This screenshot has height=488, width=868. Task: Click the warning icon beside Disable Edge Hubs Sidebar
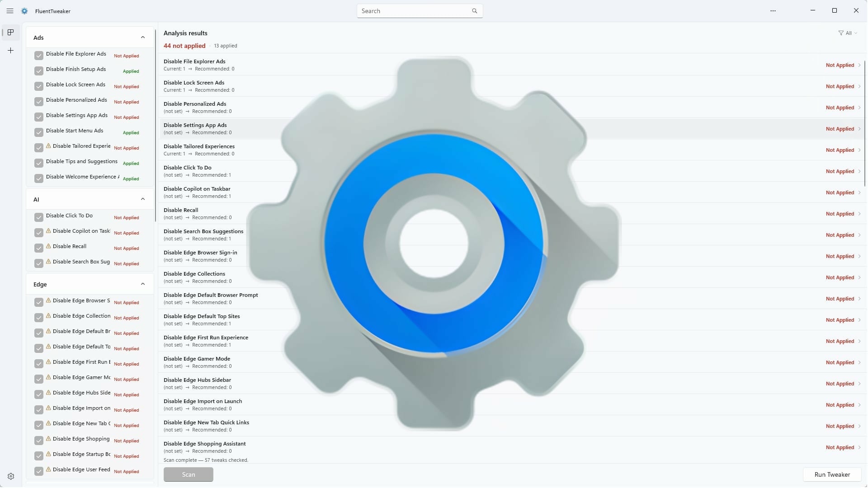49,393
